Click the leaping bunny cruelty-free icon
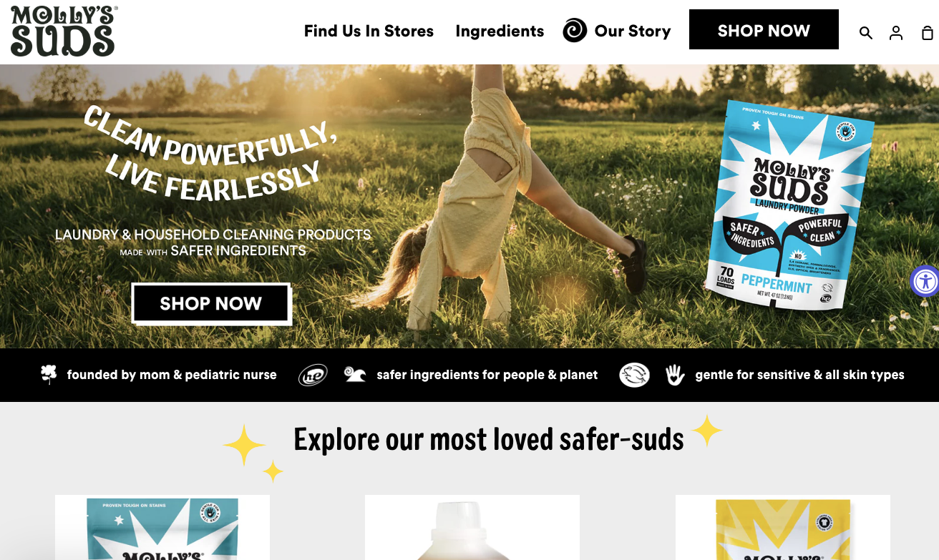 pos(635,375)
